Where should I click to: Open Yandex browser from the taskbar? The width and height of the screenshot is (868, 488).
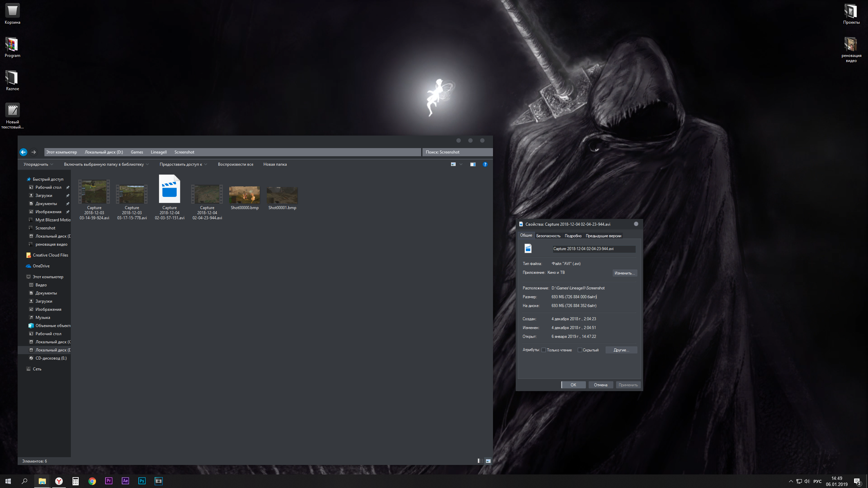coord(59,481)
